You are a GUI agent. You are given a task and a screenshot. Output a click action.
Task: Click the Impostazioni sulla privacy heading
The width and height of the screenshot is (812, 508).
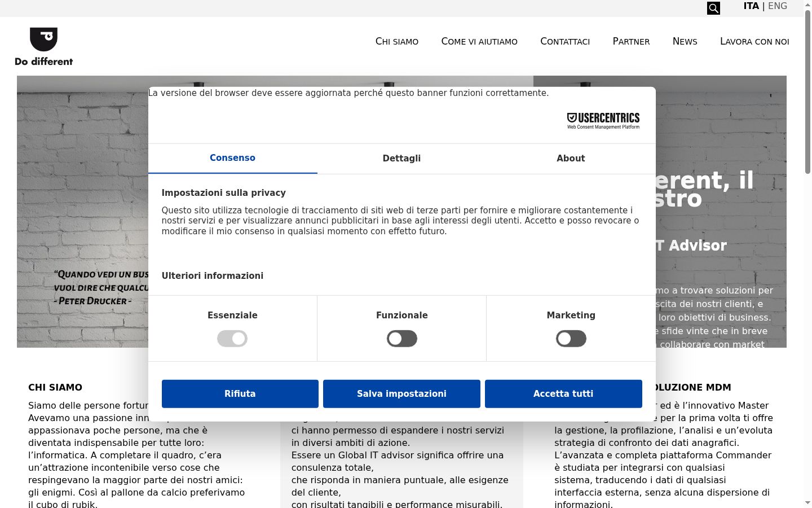tap(224, 193)
